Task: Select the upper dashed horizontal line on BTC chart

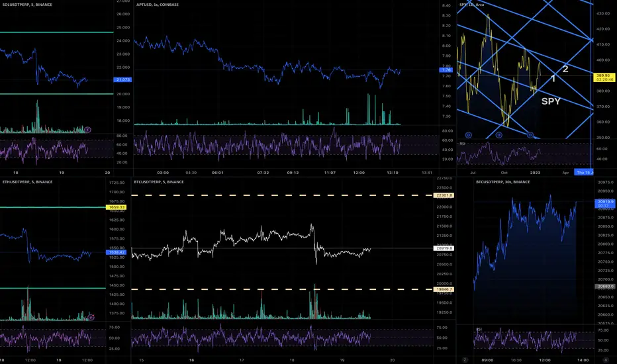Action: pyautogui.click(x=282, y=195)
